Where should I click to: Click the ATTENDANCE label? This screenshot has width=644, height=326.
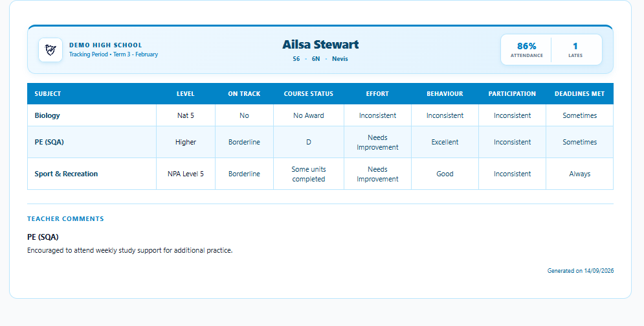(x=527, y=56)
